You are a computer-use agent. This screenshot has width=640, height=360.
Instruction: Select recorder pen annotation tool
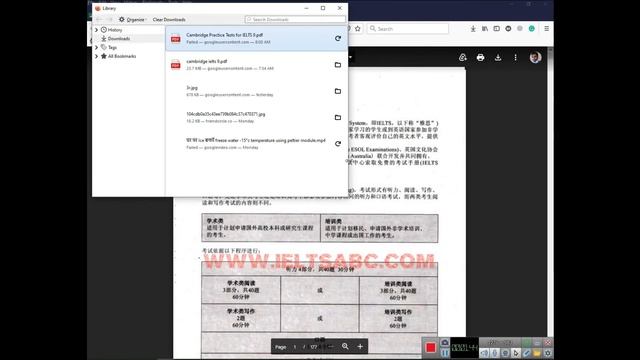tap(527, 353)
